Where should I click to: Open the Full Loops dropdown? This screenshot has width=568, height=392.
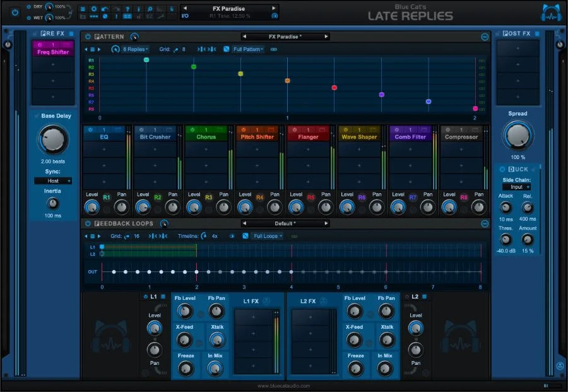pyautogui.click(x=268, y=236)
